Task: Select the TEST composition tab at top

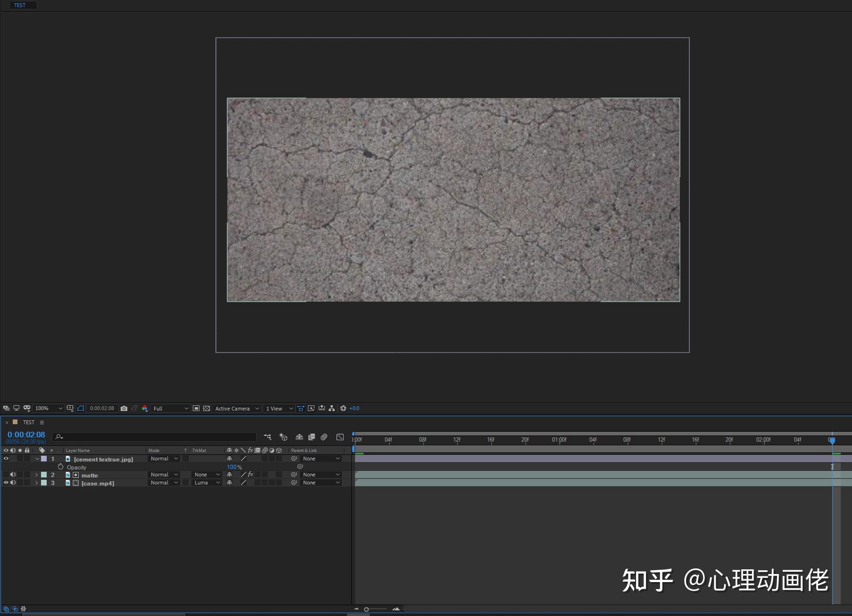Action: (x=20, y=5)
